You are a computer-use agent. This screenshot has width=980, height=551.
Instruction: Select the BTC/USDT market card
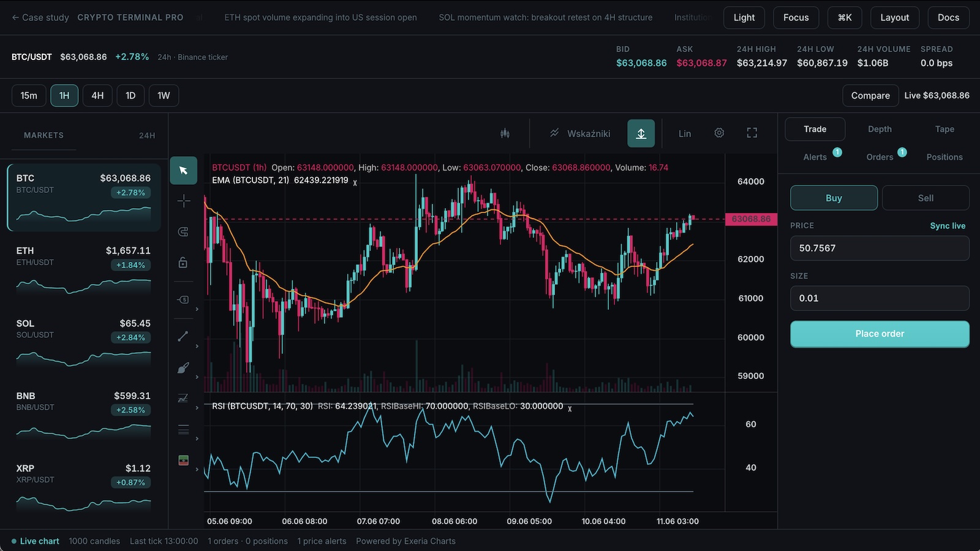[x=84, y=197]
